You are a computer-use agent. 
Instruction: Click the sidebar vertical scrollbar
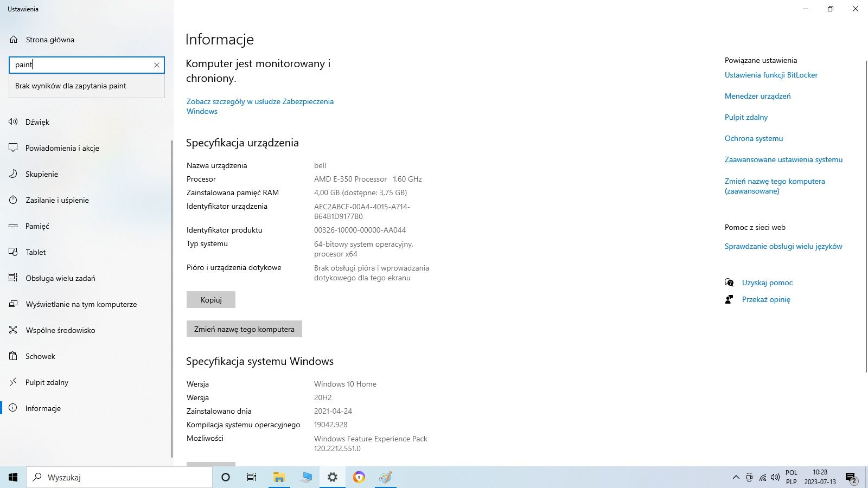pyautogui.click(x=172, y=298)
